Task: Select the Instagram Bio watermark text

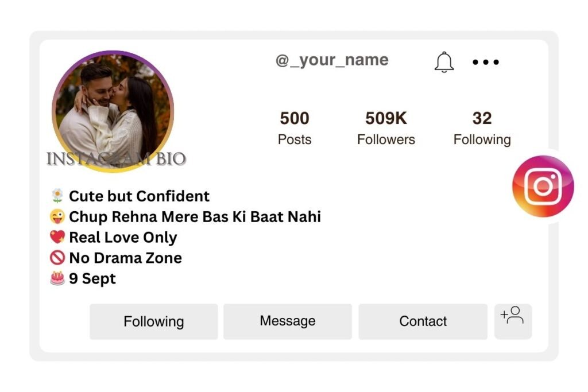Action: pyautogui.click(x=116, y=158)
